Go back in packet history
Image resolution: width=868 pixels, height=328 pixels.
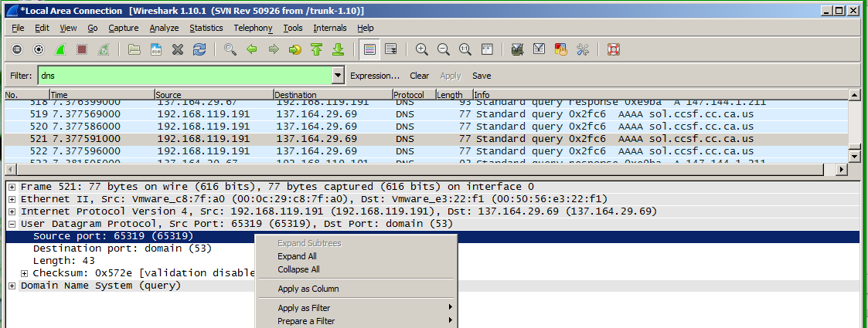pyautogui.click(x=252, y=50)
